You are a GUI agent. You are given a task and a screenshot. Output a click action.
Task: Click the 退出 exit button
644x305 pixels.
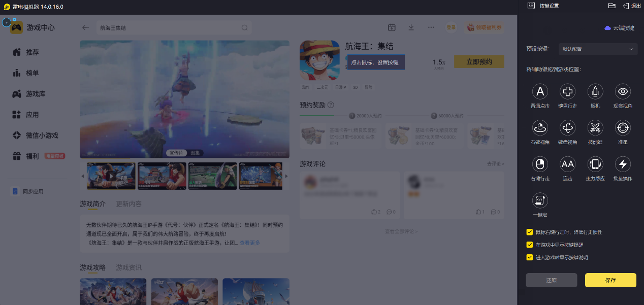tap(632, 6)
